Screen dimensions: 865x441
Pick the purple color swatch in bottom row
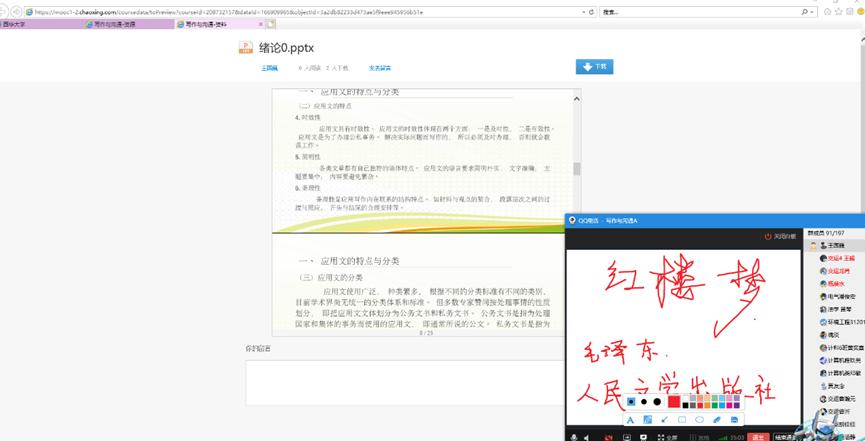737,405
